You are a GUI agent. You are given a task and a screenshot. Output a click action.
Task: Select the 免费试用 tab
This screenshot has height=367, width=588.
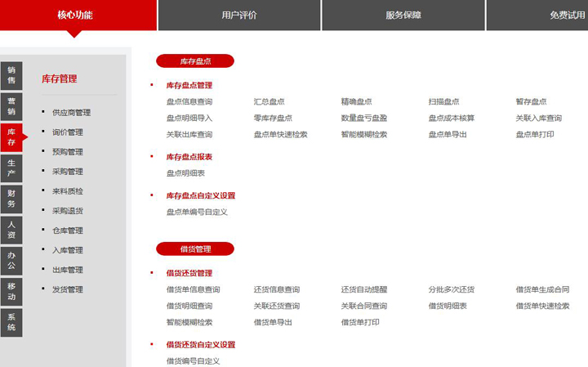click(563, 16)
